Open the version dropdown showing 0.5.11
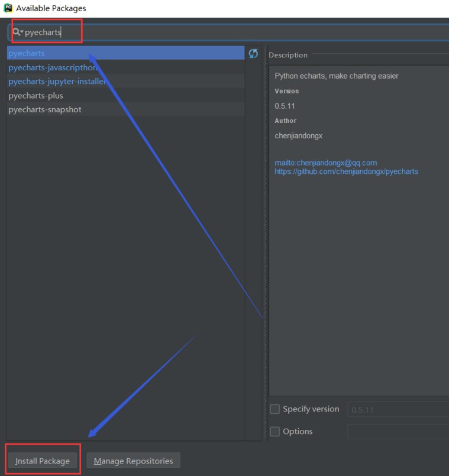449x476 pixels. pos(398,410)
